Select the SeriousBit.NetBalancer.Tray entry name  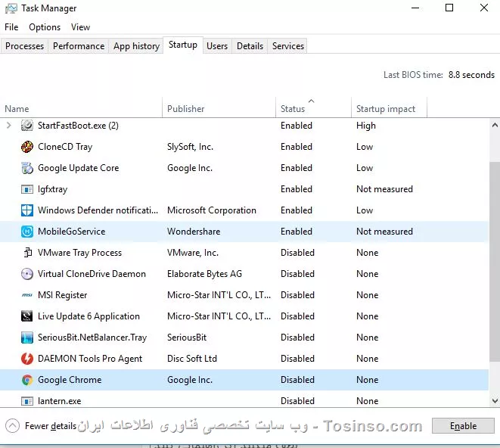coord(92,338)
